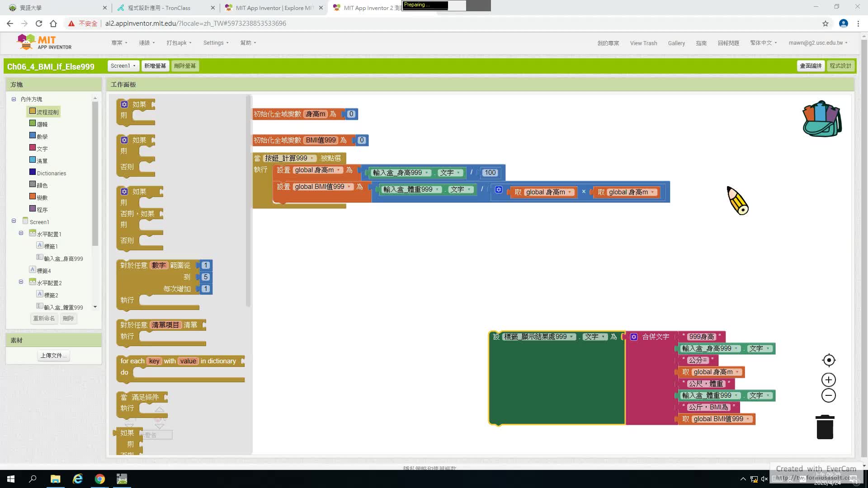Select 數學 block category
Viewport: 868px width, 488px height.
point(38,136)
